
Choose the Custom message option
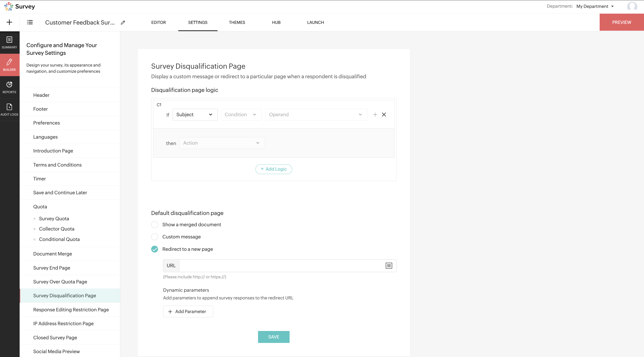coord(155,237)
